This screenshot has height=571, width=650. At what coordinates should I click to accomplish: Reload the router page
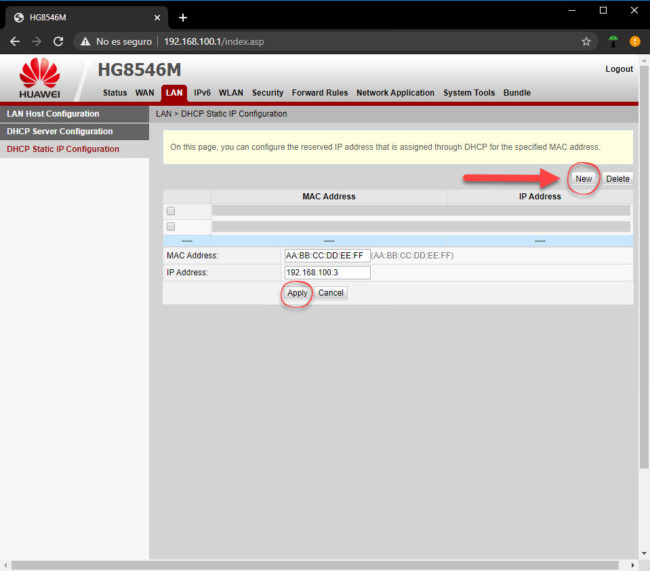[58, 41]
